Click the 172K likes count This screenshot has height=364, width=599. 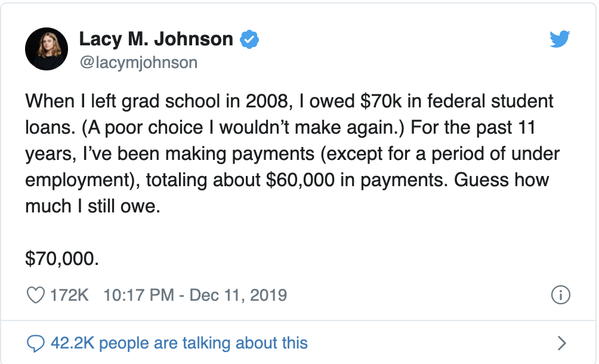coord(69,295)
